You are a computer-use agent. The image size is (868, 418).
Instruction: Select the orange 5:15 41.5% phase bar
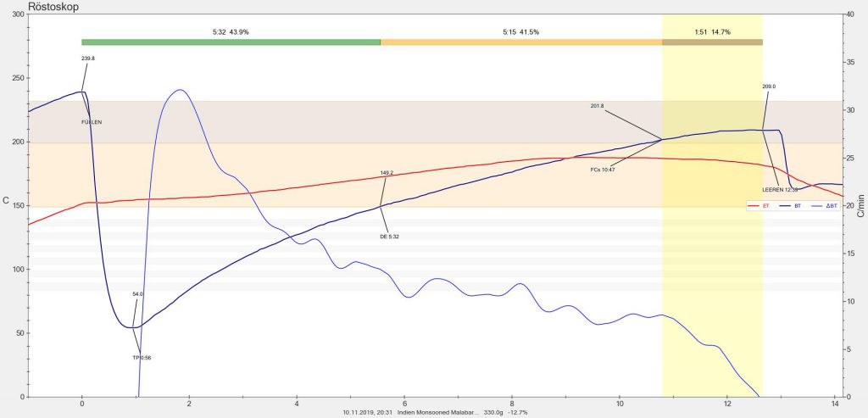[520, 42]
